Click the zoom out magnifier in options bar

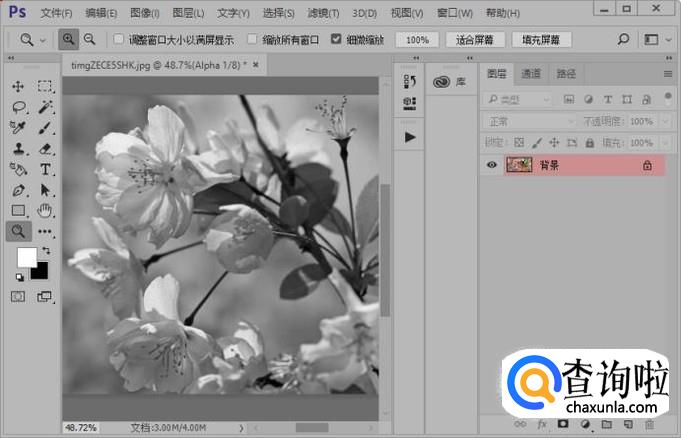click(90, 40)
